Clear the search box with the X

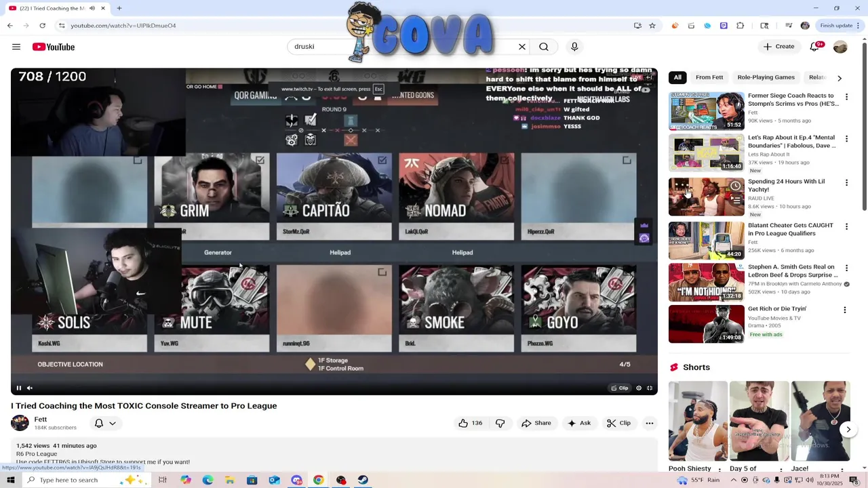pyautogui.click(x=522, y=47)
